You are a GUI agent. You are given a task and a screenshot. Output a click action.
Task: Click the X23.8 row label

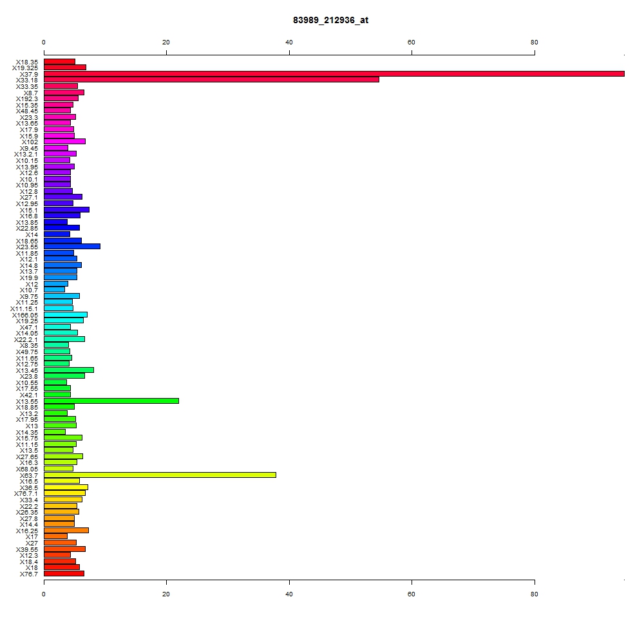[x=29, y=376]
